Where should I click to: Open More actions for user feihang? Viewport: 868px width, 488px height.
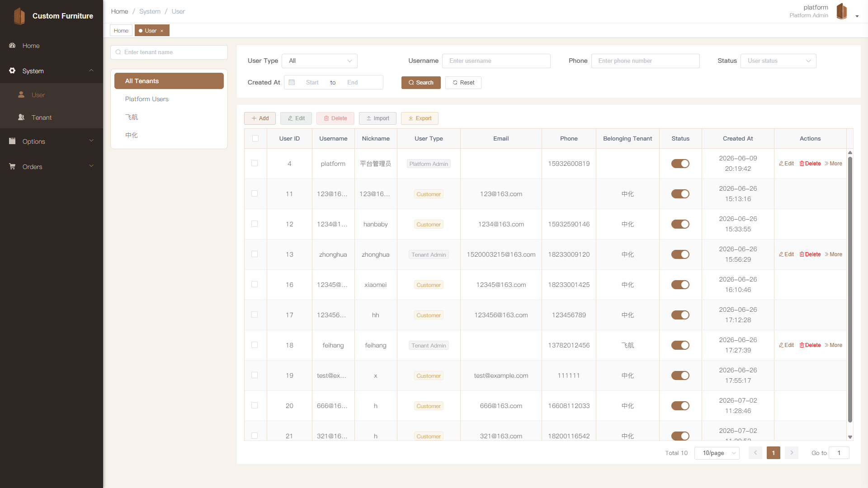(833, 345)
